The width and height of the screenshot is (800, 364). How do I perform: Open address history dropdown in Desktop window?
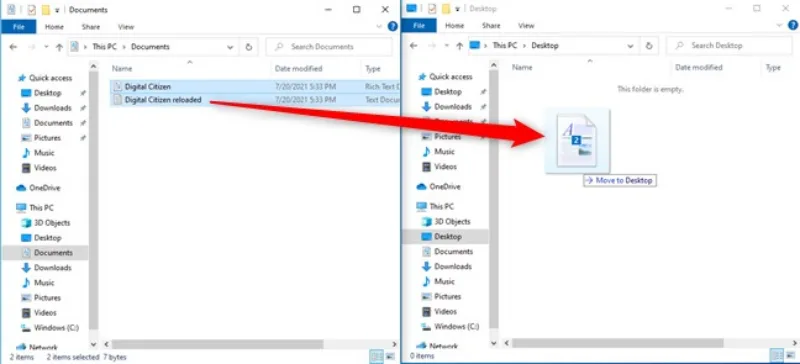630,45
